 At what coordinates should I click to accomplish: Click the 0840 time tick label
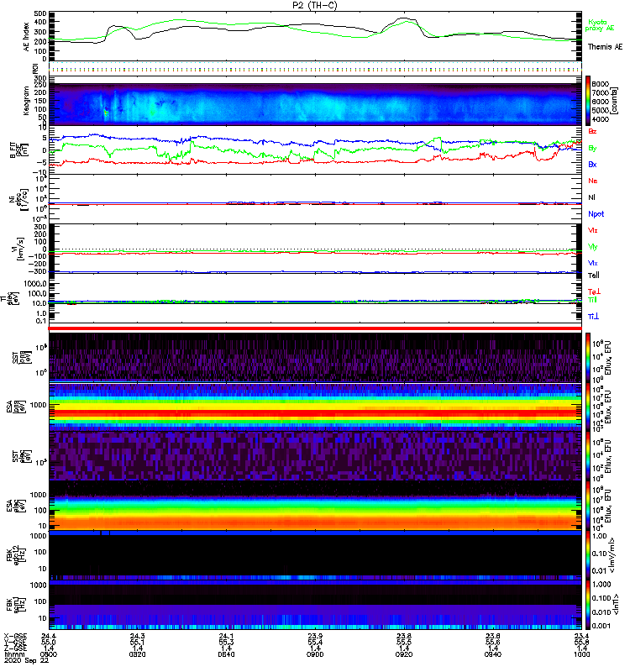click(x=226, y=655)
